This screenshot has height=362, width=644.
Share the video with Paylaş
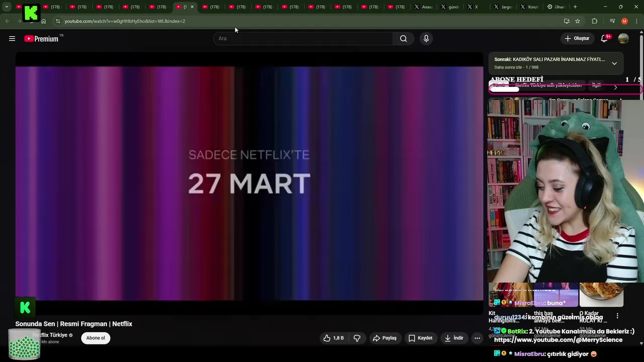point(385,338)
